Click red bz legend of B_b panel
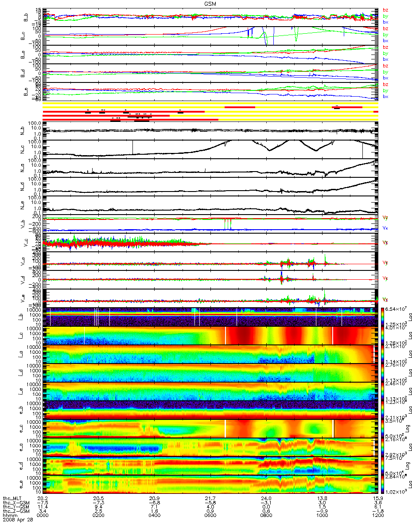Image resolution: width=412 pixels, height=532 pixels. click(x=385, y=10)
